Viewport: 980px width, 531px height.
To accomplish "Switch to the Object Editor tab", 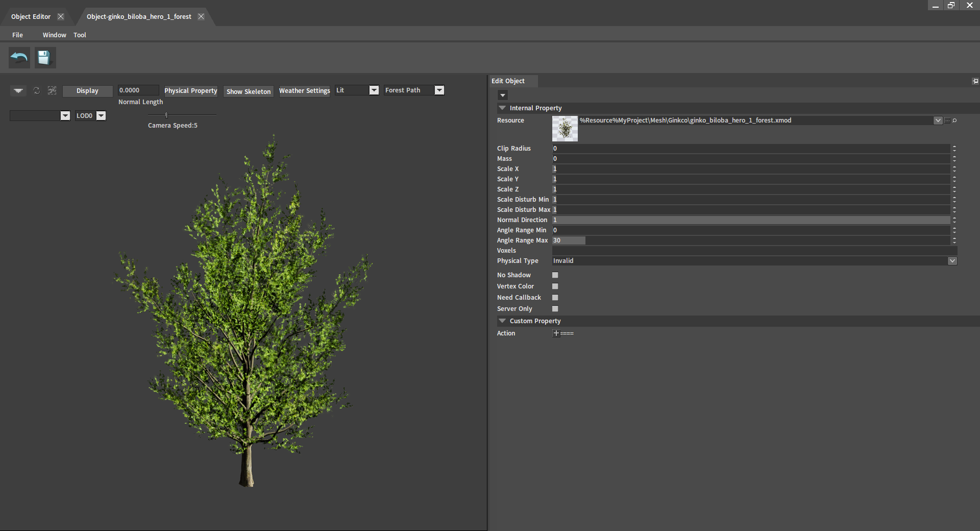I will 31,17.
